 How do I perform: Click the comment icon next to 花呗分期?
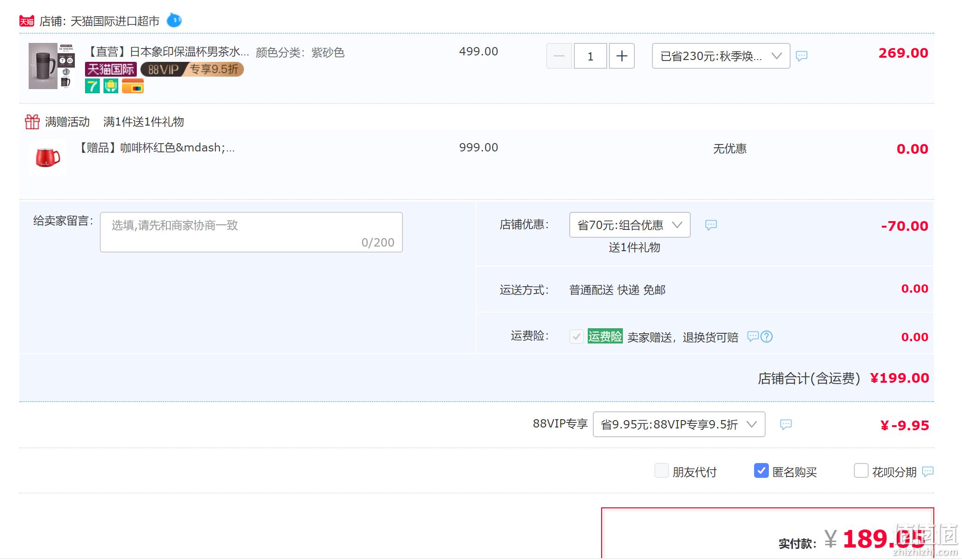[x=928, y=471]
